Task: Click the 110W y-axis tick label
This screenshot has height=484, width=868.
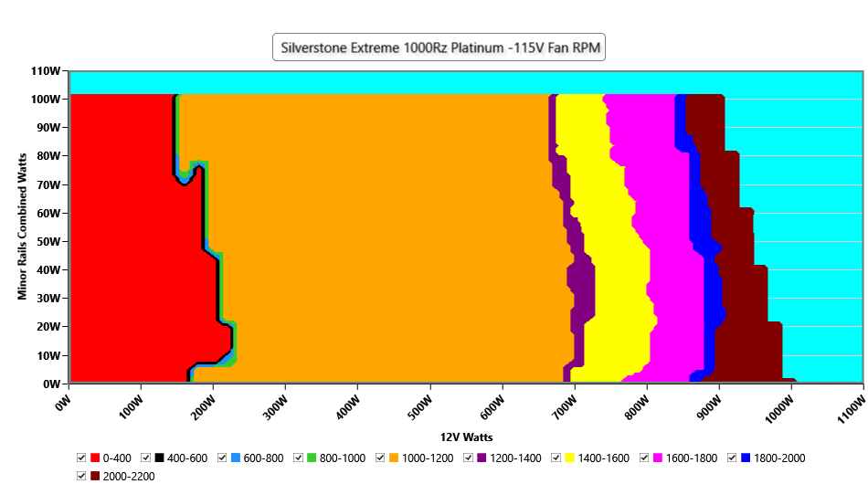Action: [x=46, y=71]
